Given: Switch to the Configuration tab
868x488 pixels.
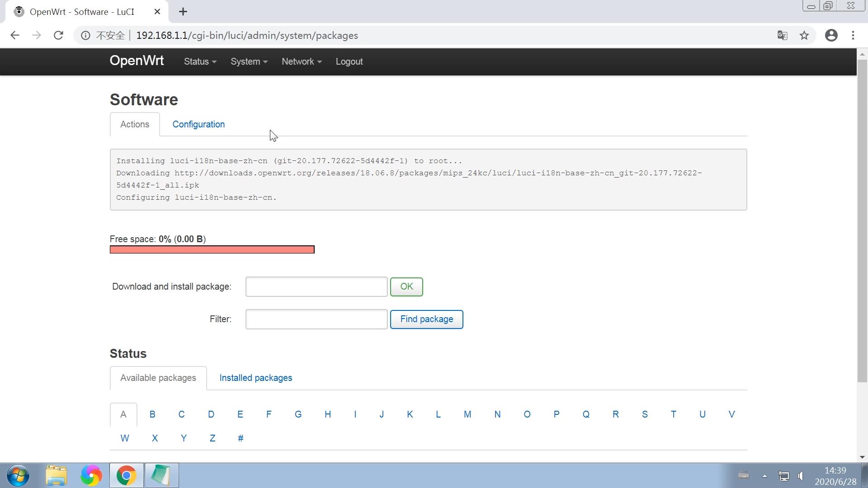Looking at the screenshot, I should click(198, 124).
